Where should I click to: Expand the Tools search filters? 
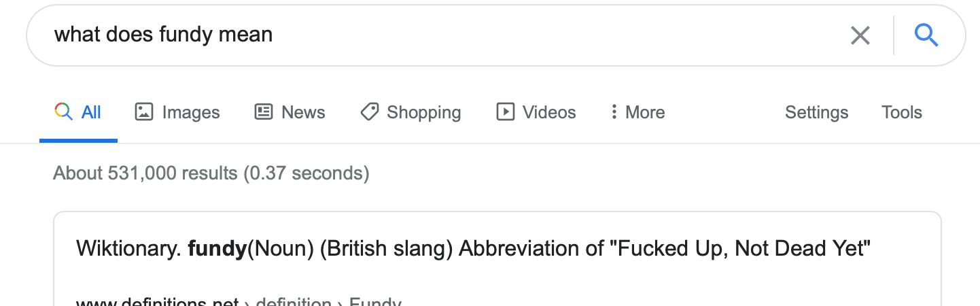[901, 112]
